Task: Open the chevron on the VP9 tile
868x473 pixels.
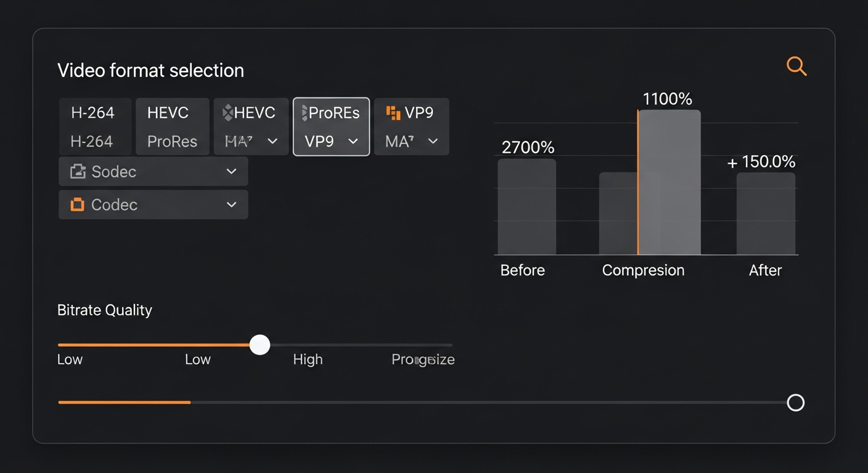Action: point(433,142)
